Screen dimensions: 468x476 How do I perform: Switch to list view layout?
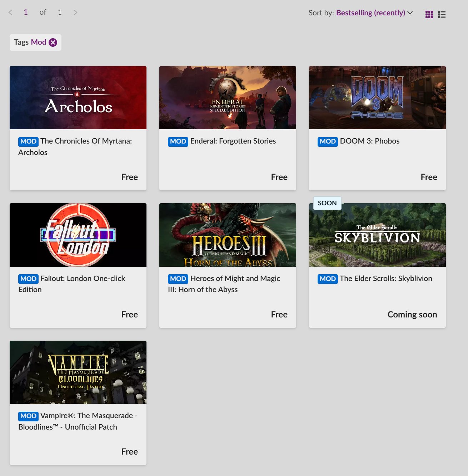click(x=442, y=14)
